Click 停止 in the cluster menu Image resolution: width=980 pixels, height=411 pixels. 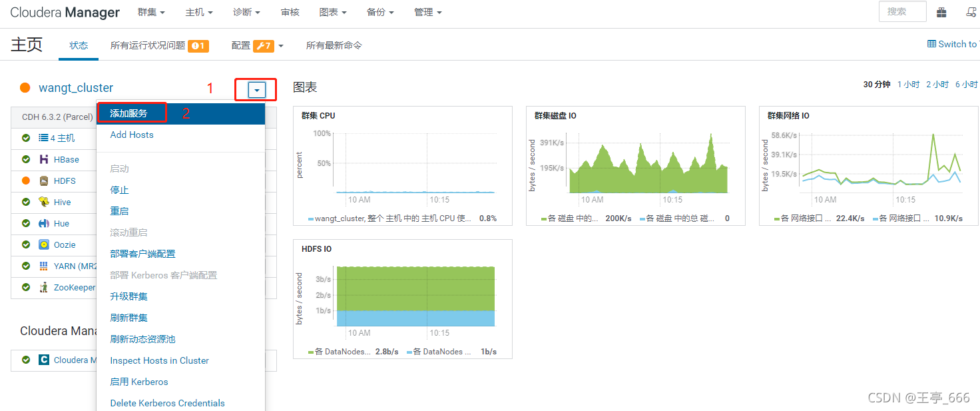(119, 190)
